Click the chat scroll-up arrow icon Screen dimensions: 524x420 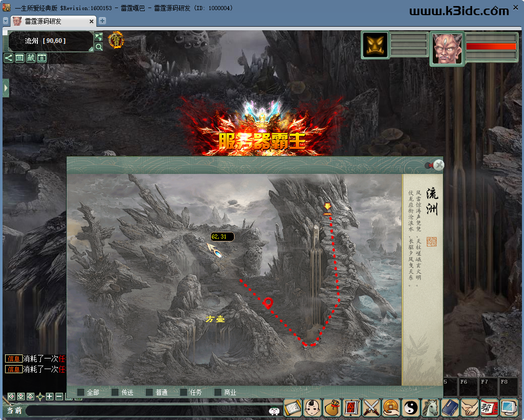tap(30, 397)
